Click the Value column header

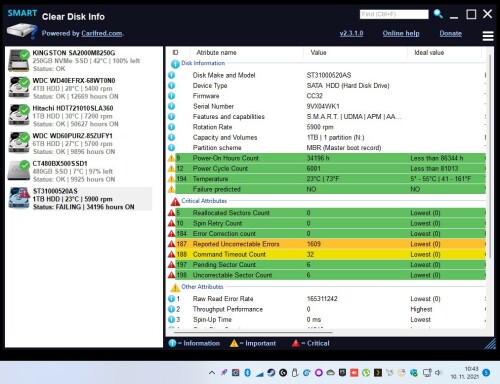(318, 53)
